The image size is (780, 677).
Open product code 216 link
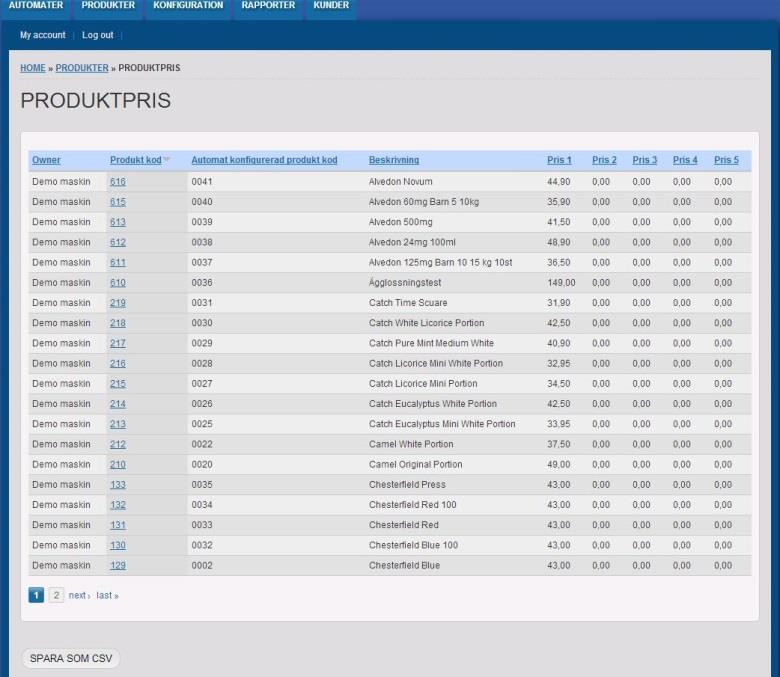(x=118, y=364)
